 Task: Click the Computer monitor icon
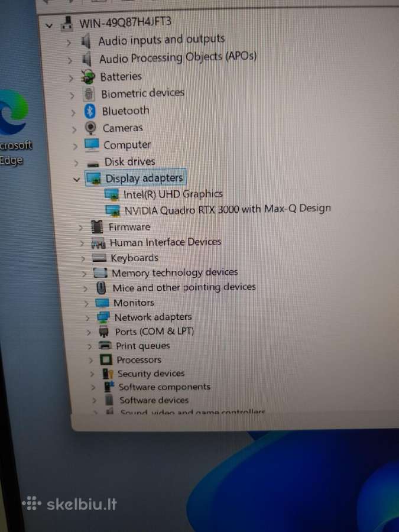(92, 145)
